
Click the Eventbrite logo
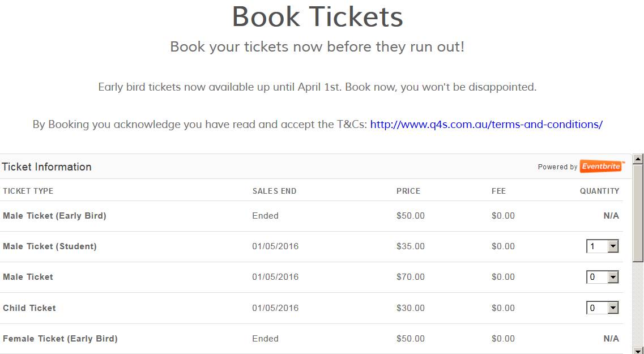click(601, 167)
